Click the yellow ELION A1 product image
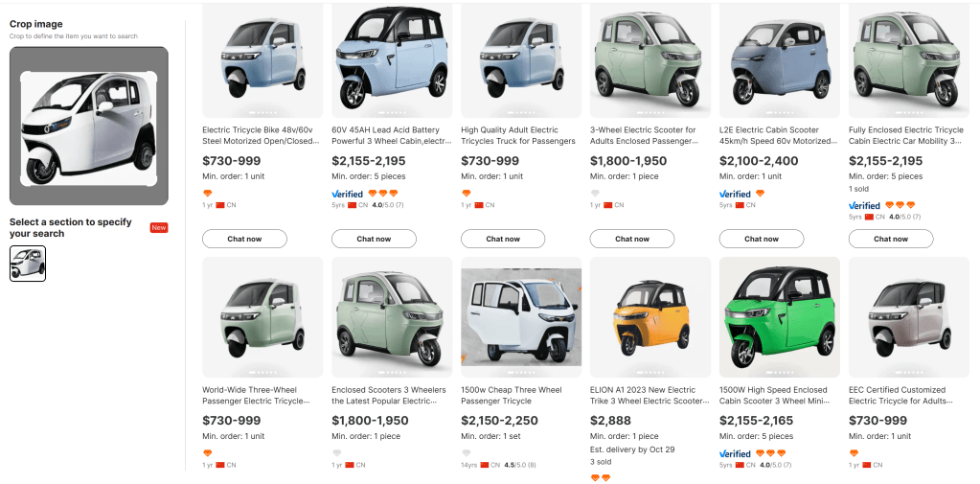The height and width of the screenshot is (484, 980). click(x=650, y=316)
